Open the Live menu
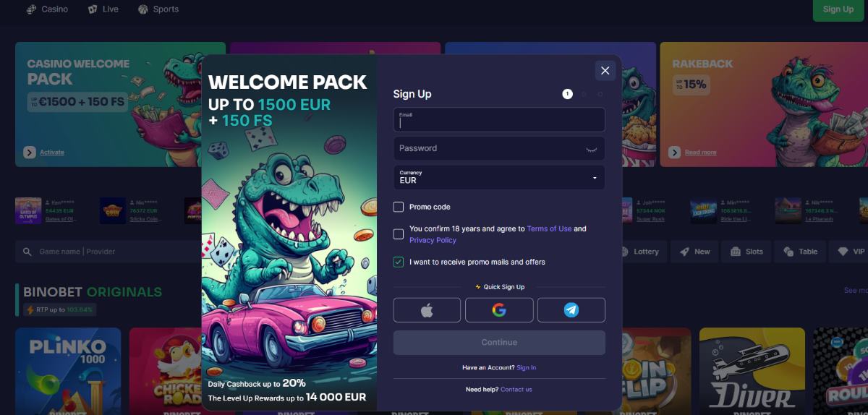This screenshot has height=415, width=868. click(x=103, y=9)
